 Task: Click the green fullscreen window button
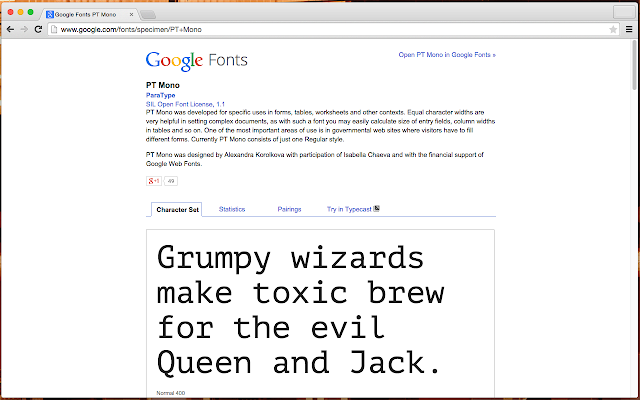tap(30, 12)
